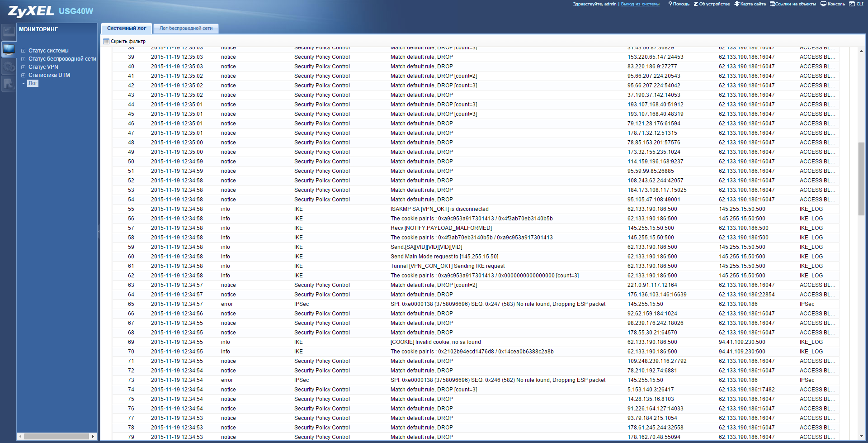Switch to Лог беспроводной сети tab
This screenshot has width=868, height=443.
[186, 29]
